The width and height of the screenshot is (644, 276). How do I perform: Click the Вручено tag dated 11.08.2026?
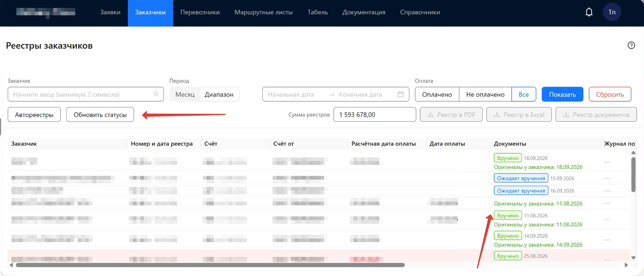point(508,215)
